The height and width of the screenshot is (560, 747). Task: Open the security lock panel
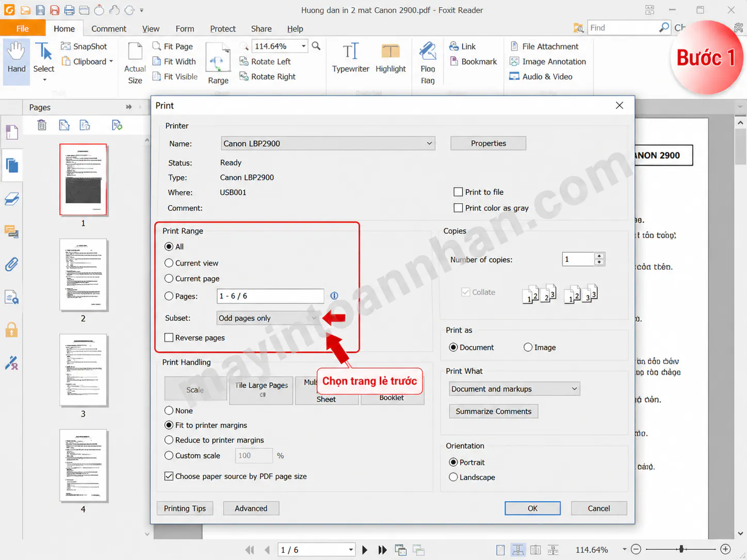pyautogui.click(x=12, y=330)
